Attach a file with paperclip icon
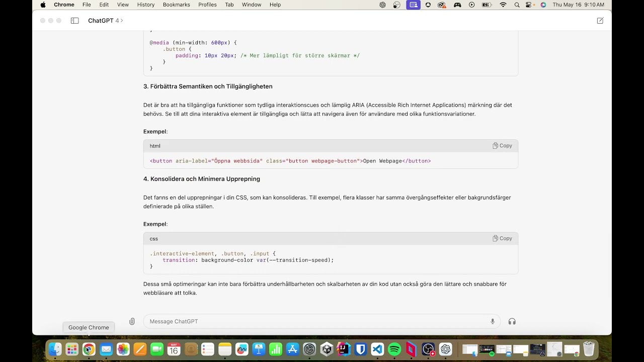 coord(132,321)
